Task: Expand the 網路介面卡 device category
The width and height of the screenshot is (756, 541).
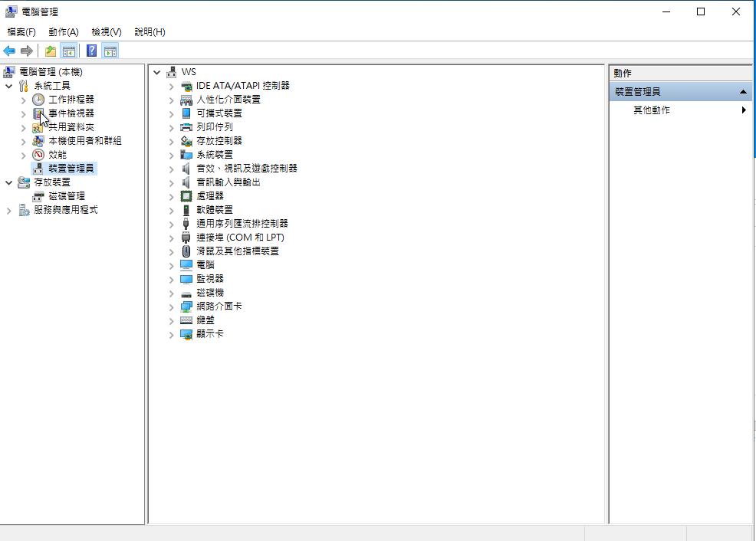Action: pos(172,307)
